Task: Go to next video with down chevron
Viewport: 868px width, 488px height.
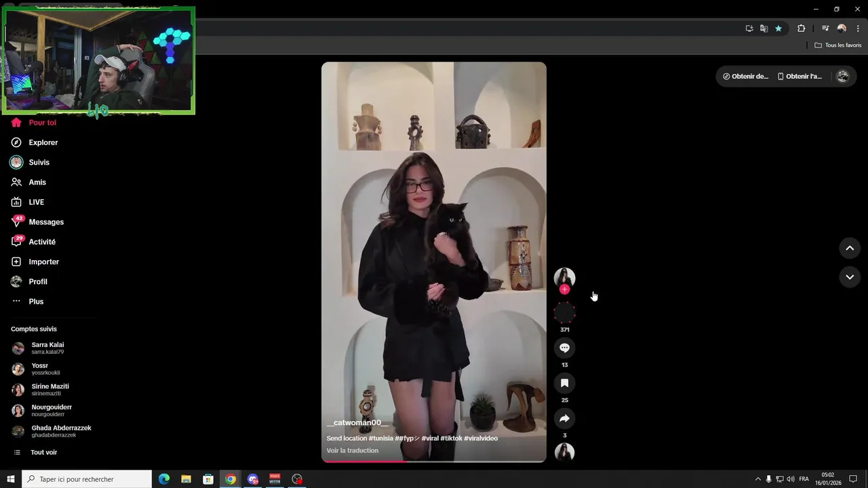Action: (850, 277)
